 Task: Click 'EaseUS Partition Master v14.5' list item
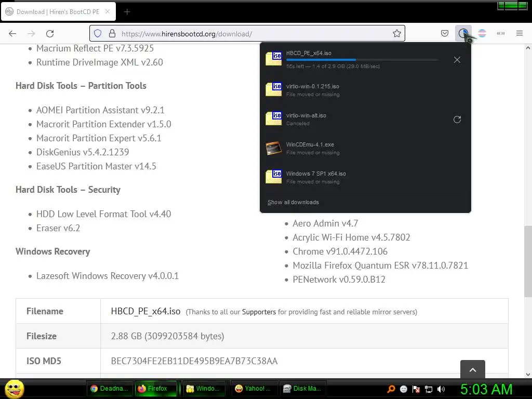(96, 166)
